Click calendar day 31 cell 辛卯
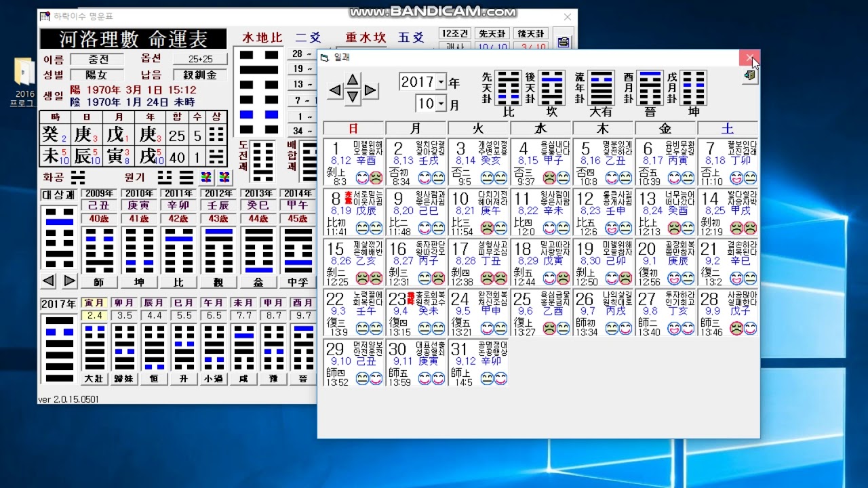Viewport: 868px width, 488px height. tap(478, 363)
